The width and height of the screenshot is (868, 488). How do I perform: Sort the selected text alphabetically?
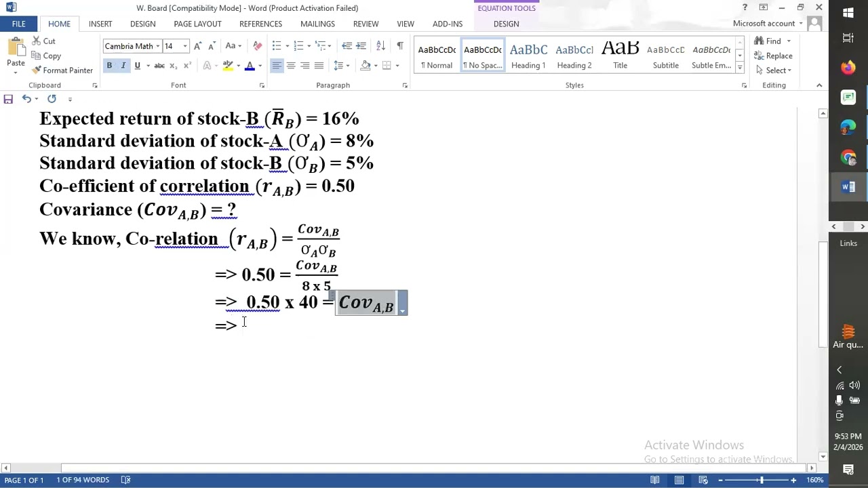point(380,46)
